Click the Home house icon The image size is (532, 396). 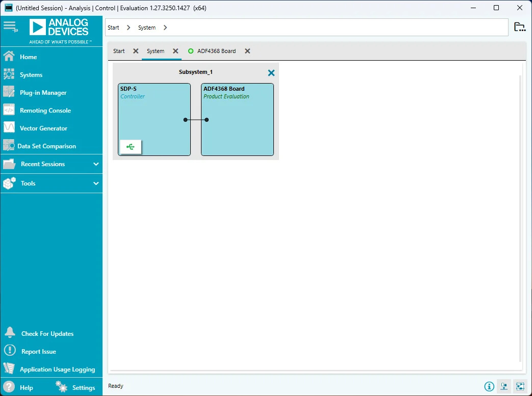tap(9, 56)
